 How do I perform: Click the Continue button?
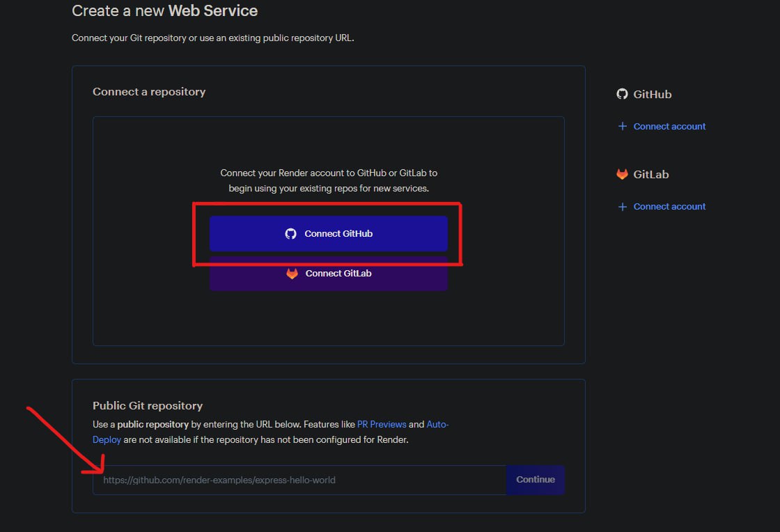pos(536,480)
